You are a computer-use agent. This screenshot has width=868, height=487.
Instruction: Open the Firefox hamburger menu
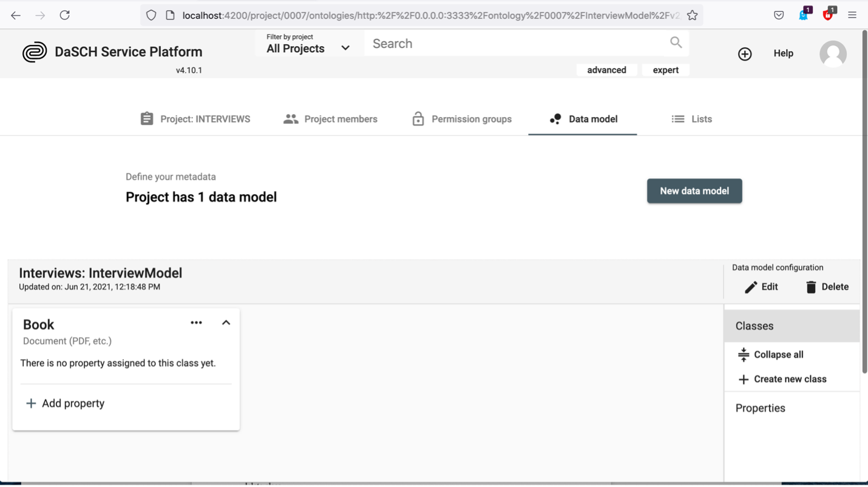coord(852,15)
